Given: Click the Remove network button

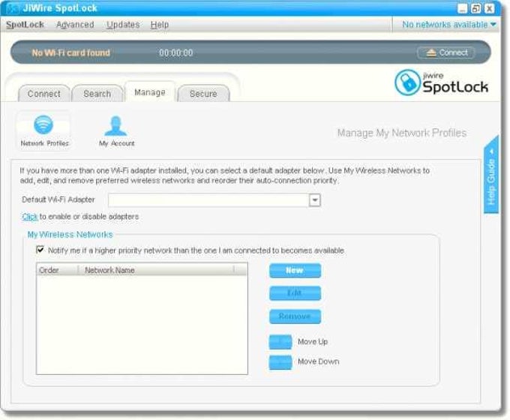Looking at the screenshot, I should click(295, 316).
